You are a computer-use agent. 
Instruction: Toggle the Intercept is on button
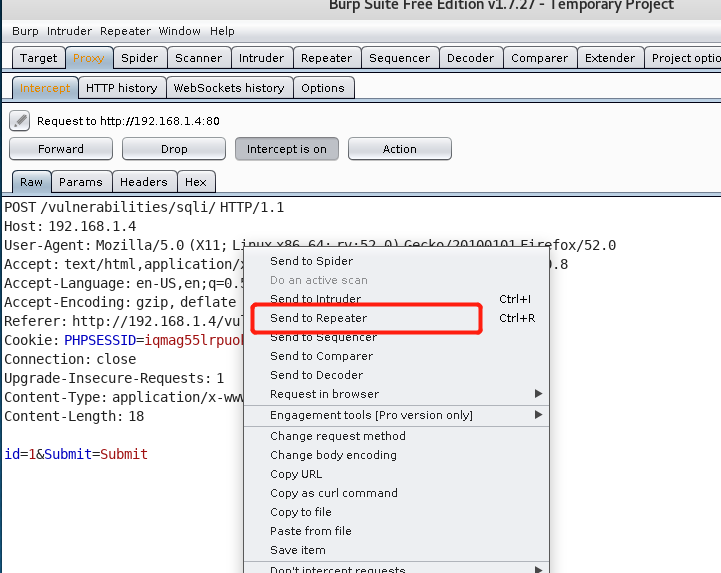(x=286, y=149)
